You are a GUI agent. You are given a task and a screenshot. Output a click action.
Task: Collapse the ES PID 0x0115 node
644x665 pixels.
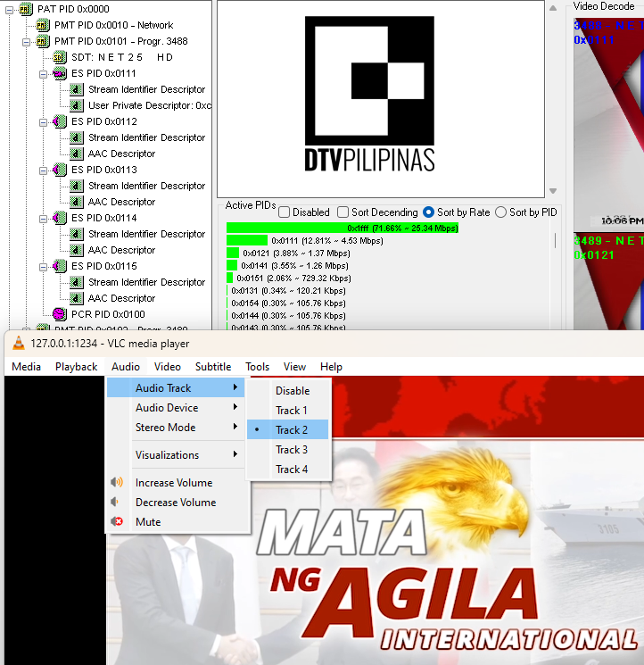pyautogui.click(x=43, y=267)
